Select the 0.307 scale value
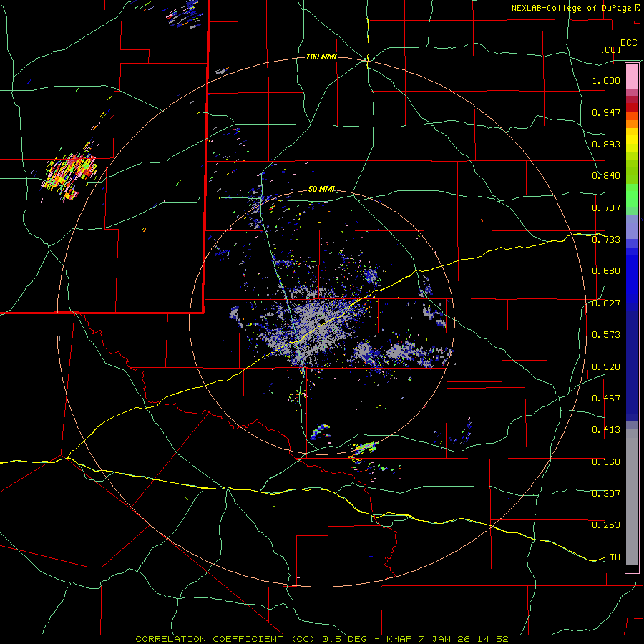Viewport: 644px width, 644px height. tap(606, 494)
